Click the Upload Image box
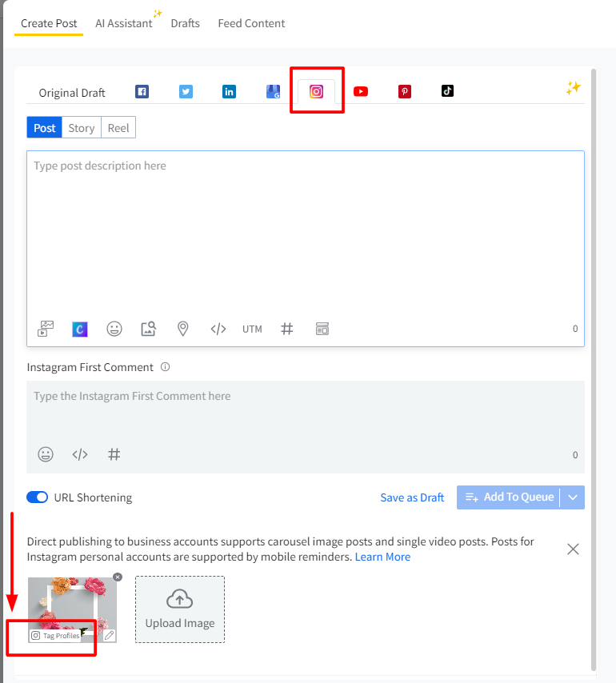The image size is (616, 683). pos(180,609)
